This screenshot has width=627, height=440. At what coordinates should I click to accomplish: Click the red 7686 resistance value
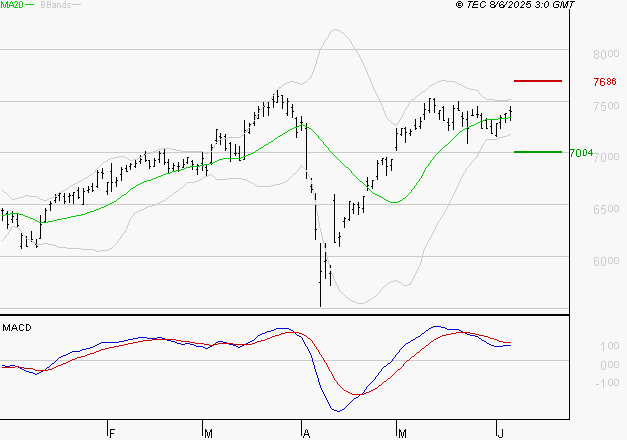[x=605, y=82]
